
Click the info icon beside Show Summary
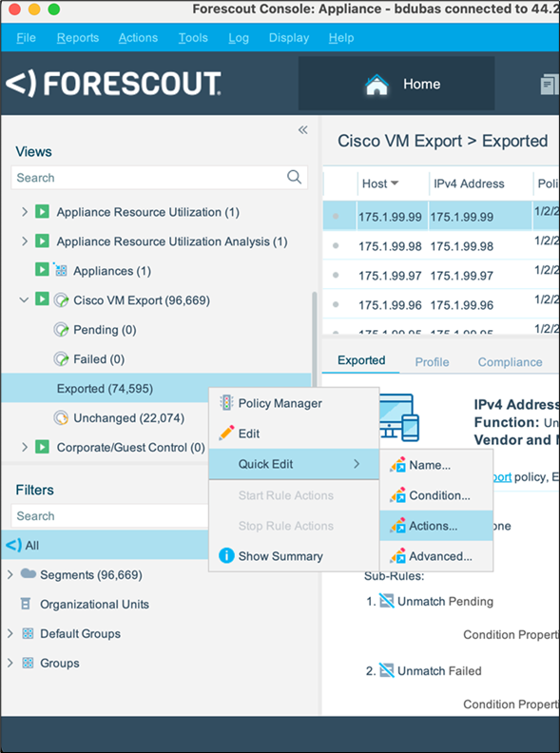[x=226, y=555]
